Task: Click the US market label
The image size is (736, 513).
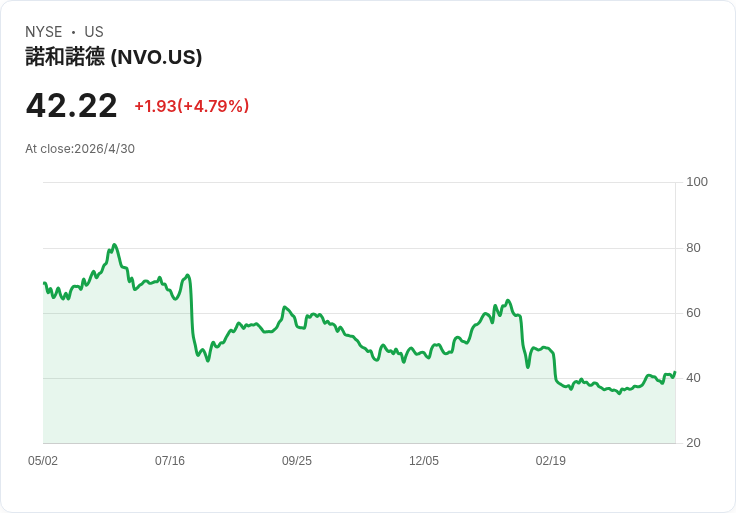Action: tap(94, 32)
